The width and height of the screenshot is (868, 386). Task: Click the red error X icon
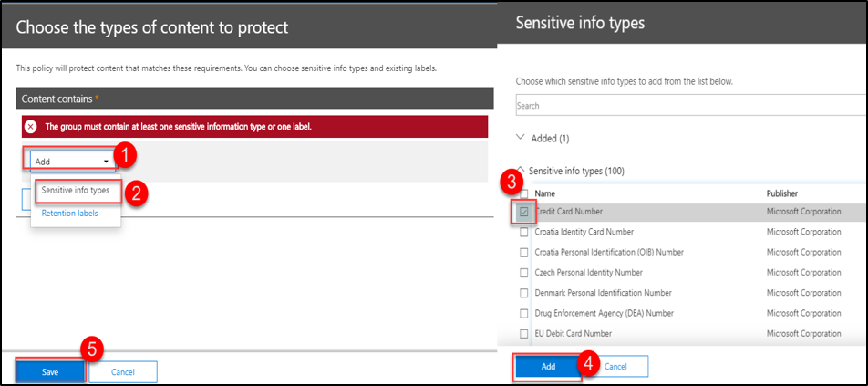31,126
